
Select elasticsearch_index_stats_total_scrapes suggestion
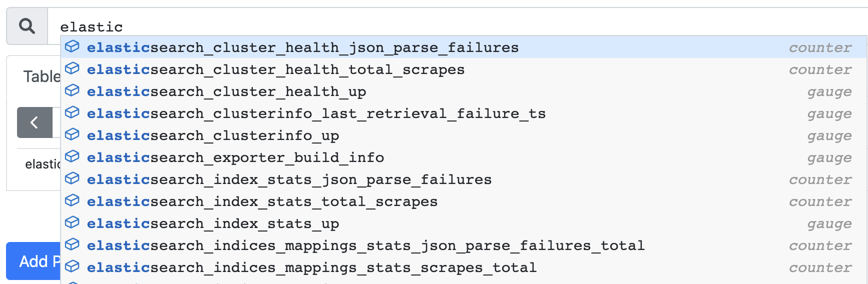pyautogui.click(x=464, y=201)
